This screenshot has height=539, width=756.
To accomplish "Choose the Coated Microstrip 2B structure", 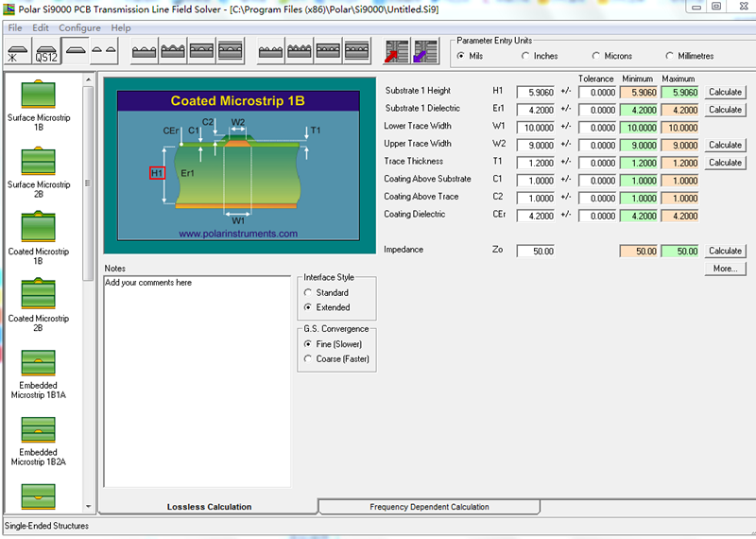I will coord(39,306).
